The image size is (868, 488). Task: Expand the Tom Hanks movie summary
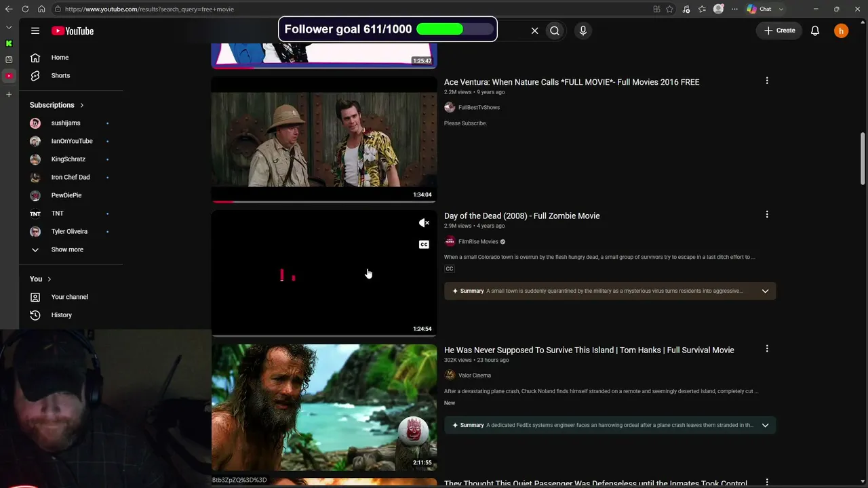765,426
